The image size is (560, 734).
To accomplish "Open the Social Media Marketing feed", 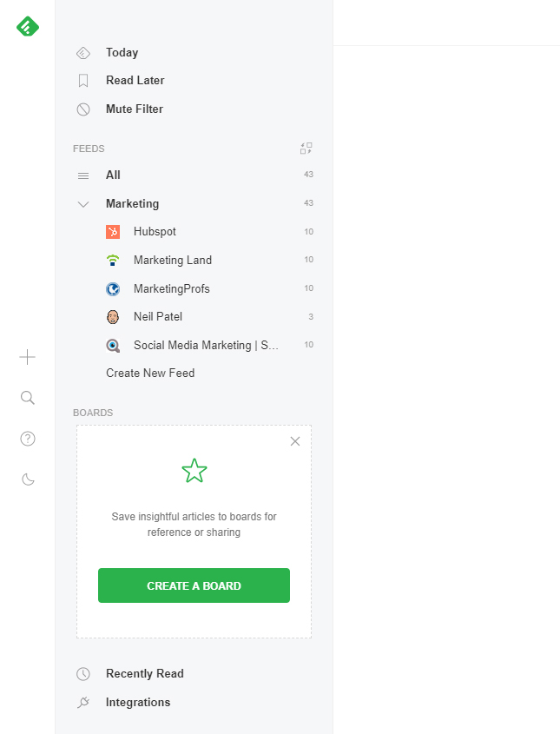I will 206,345.
